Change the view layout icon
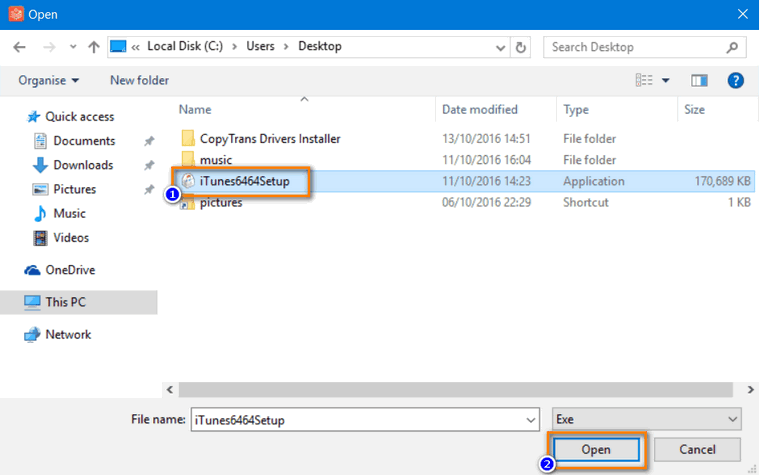This screenshot has height=475, width=760. coord(644,80)
